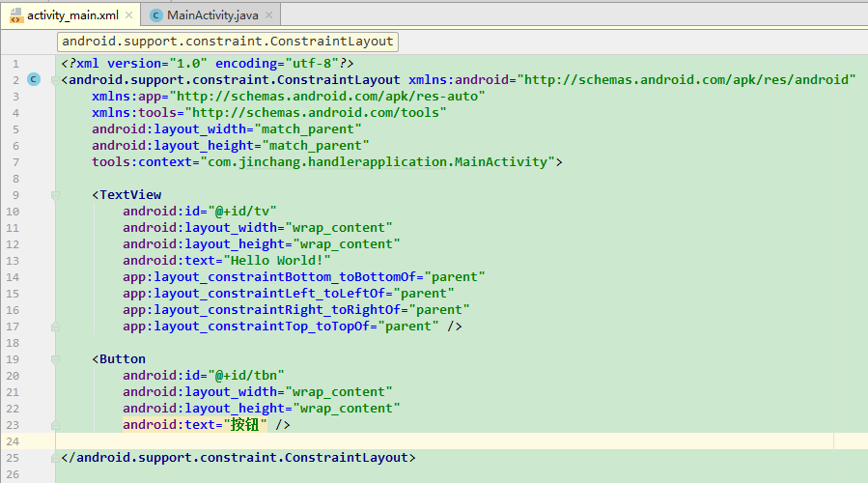This screenshot has height=483, width=868.
Task: Close the activity_main.xml tab
Action: coord(129,14)
